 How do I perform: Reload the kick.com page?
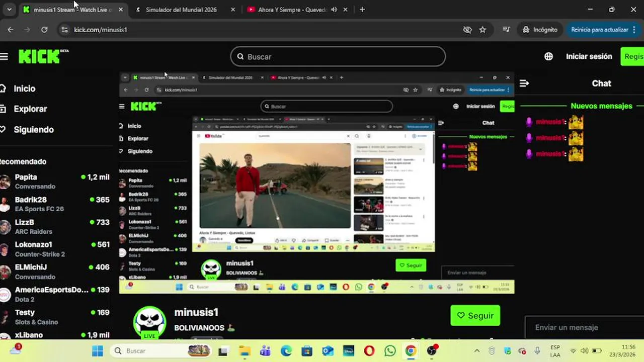tap(44, 30)
